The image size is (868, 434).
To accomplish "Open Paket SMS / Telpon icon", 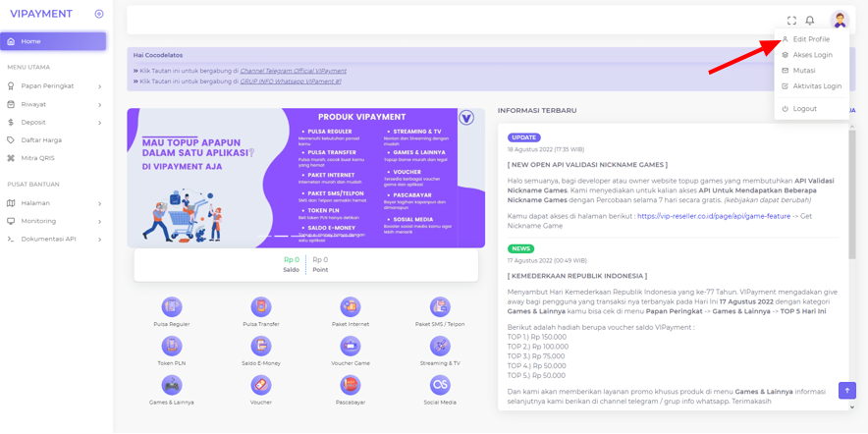I will pos(440,306).
